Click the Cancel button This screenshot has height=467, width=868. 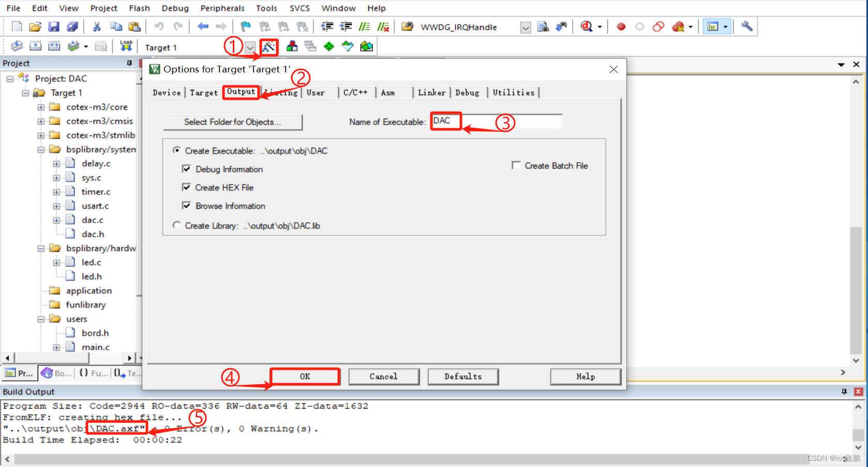tap(384, 376)
